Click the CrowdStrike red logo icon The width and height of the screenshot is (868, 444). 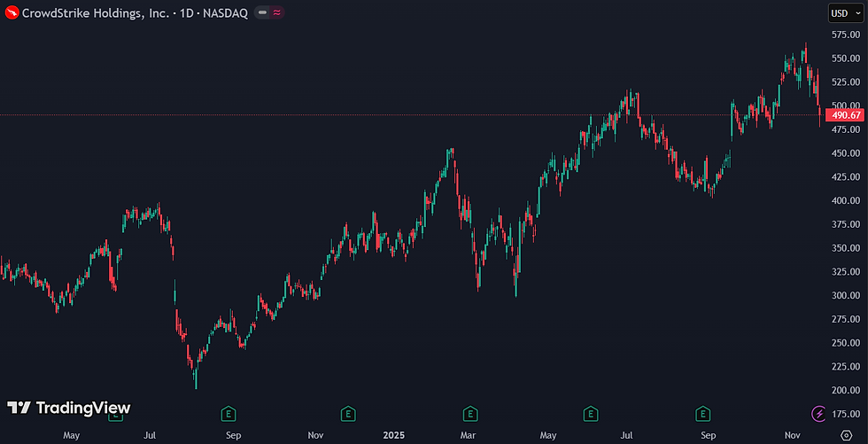(x=11, y=12)
